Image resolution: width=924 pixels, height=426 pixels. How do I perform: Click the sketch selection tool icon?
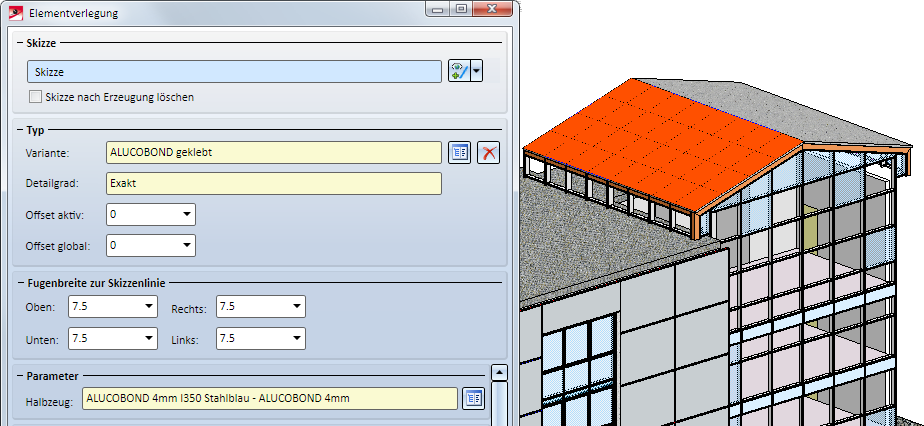[459, 71]
